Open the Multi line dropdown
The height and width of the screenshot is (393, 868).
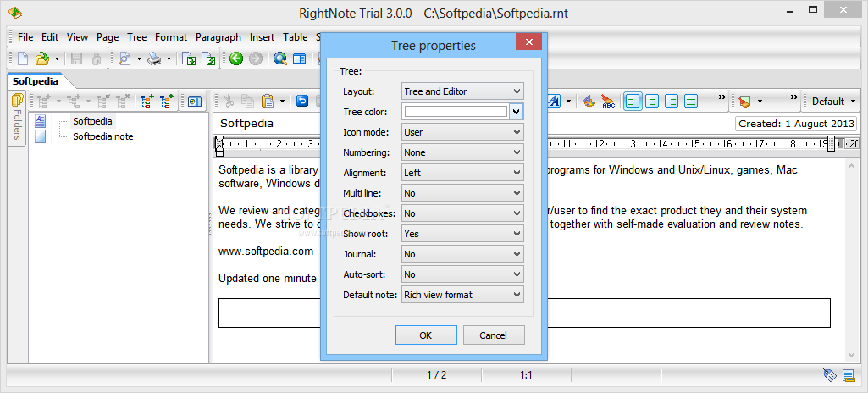point(462,193)
